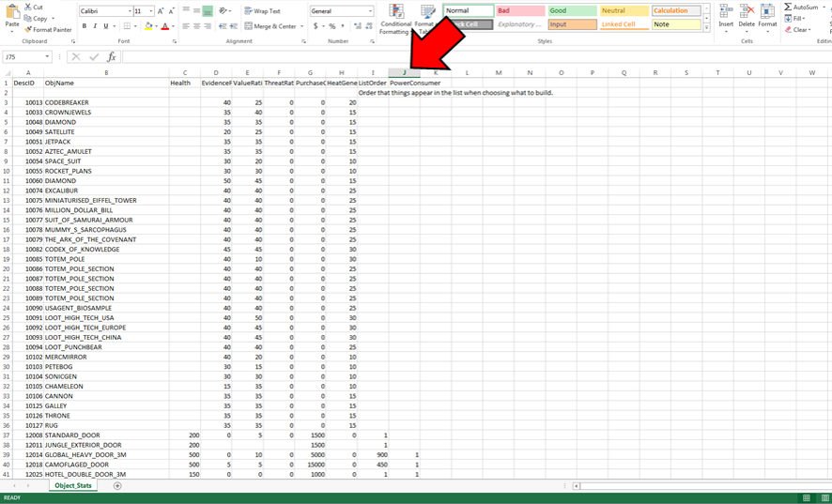The image size is (832, 504).
Task: Click the Increase Decimal icon
Action: tap(357, 26)
